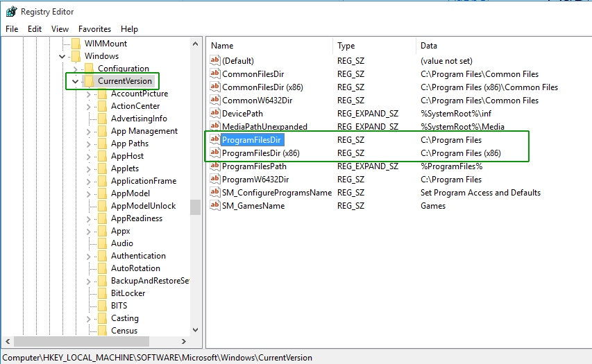
Task: Open the Help menu
Action: pos(129,29)
